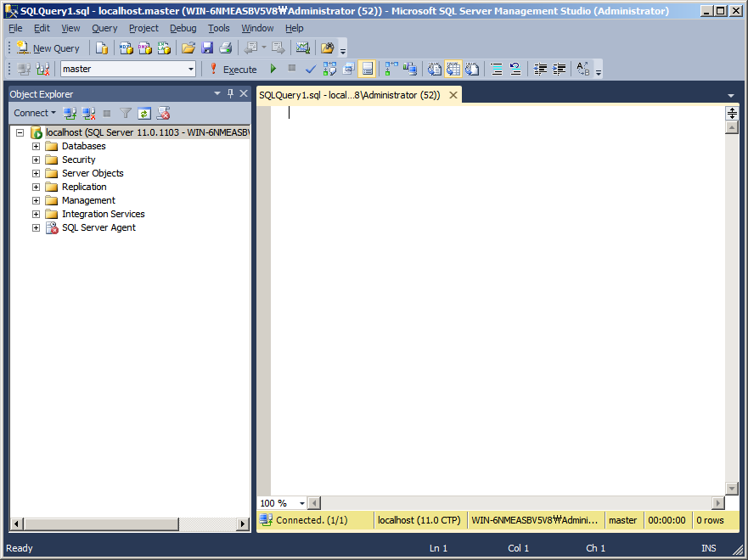Click the Parse checkmark icon
The width and height of the screenshot is (748, 560).
pyautogui.click(x=311, y=69)
